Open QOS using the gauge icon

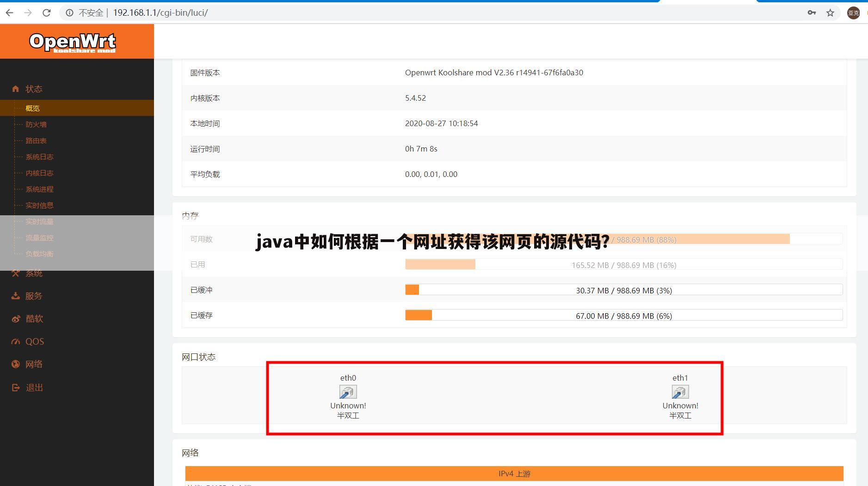(15, 341)
